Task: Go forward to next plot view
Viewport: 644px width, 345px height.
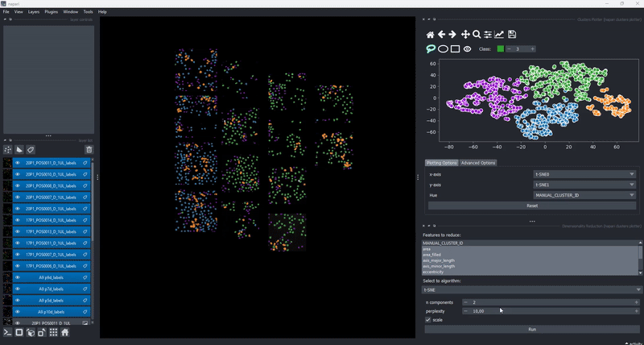Action: tap(452, 35)
